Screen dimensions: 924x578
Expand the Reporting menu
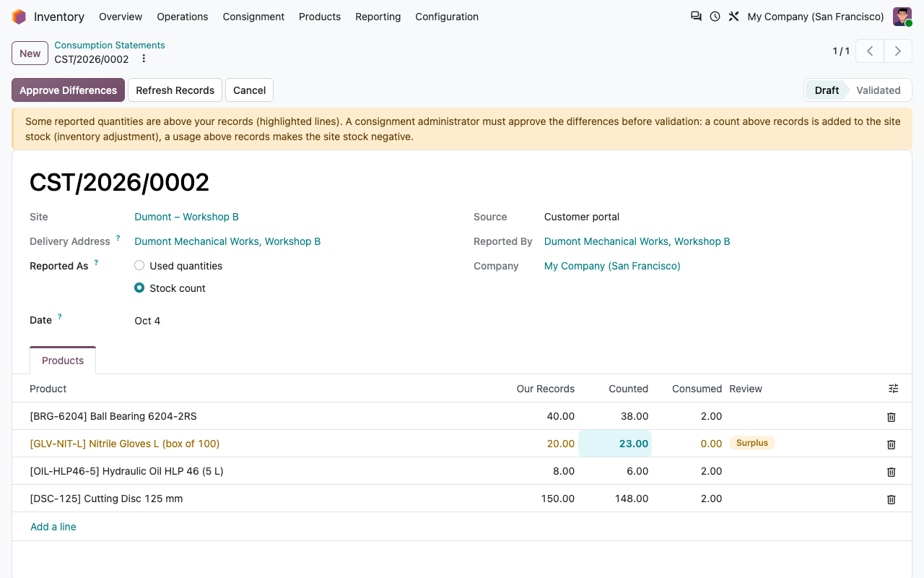pos(378,17)
